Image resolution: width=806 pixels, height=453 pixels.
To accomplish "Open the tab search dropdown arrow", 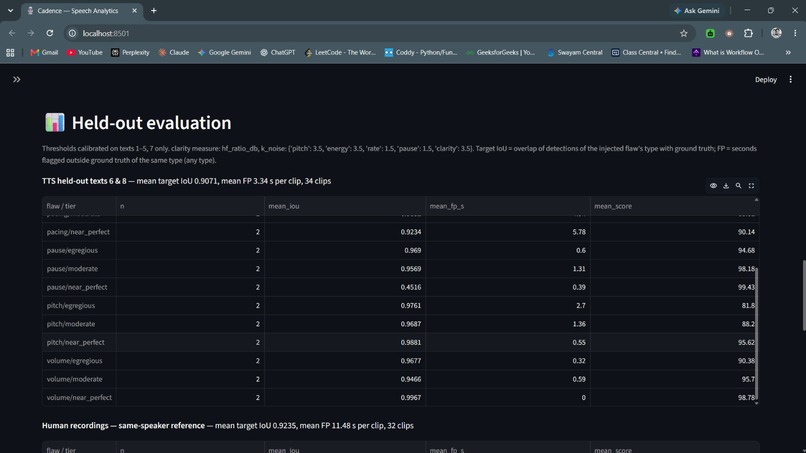I will pyautogui.click(x=10, y=11).
